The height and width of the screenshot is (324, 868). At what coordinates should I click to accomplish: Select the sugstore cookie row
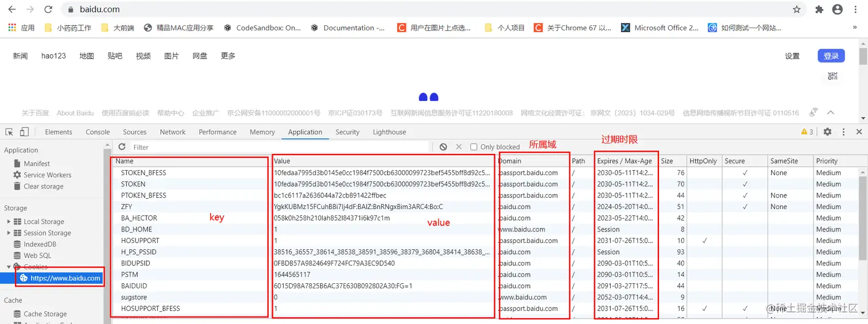tap(486, 297)
